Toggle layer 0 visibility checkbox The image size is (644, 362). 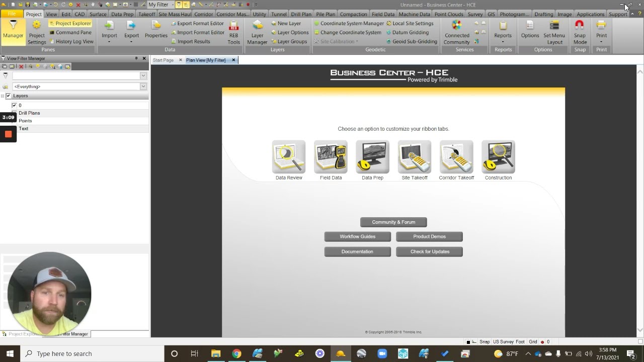click(14, 105)
